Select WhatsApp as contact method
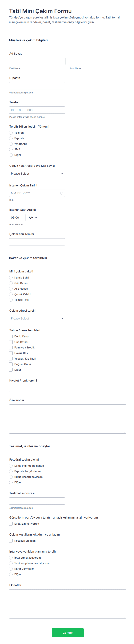 point(11,144)
